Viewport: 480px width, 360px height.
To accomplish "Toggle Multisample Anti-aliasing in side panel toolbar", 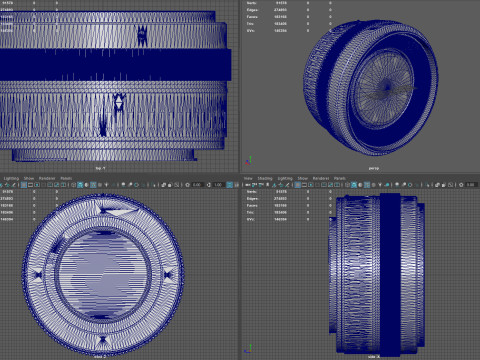I will (410, 184).
